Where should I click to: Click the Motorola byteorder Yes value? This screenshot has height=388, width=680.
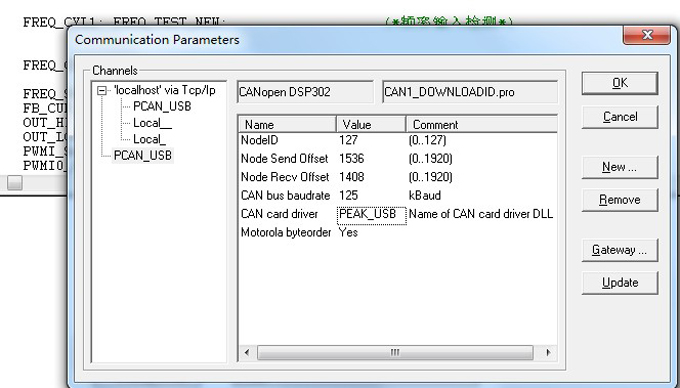tap(348, 233)
